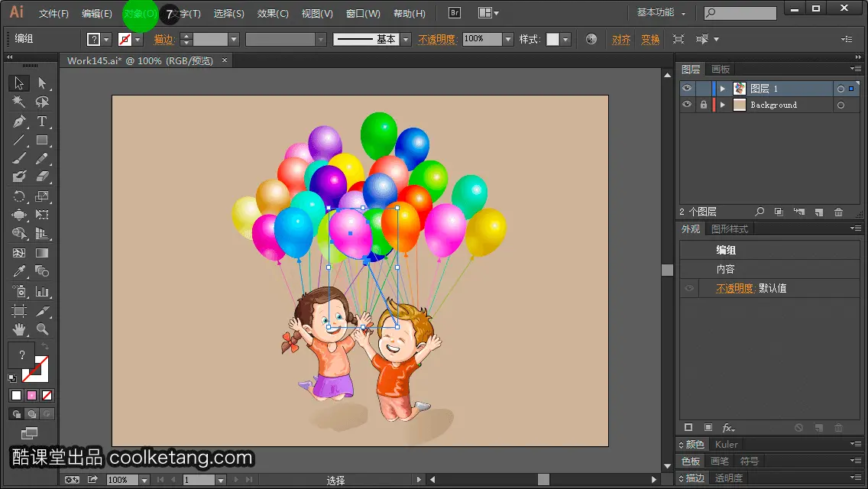Open artboard number dropdown in status bar
Viewport: 868px width, 489px height.
[220, 480]
